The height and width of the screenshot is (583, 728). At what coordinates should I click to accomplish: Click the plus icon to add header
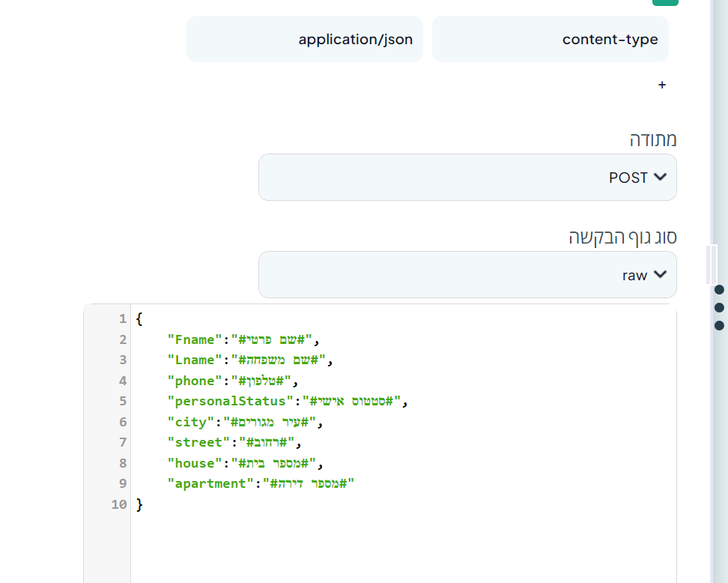pyautogui.click(x=661, y=85)
